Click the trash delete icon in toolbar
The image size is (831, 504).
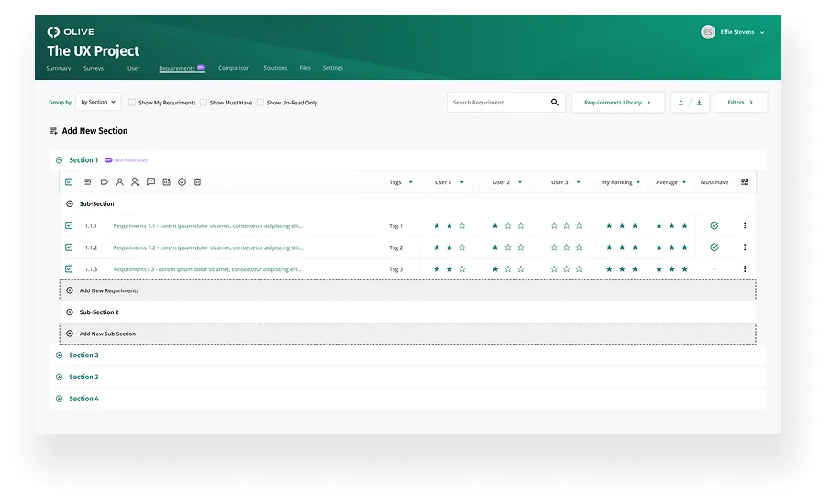point(198,182)
